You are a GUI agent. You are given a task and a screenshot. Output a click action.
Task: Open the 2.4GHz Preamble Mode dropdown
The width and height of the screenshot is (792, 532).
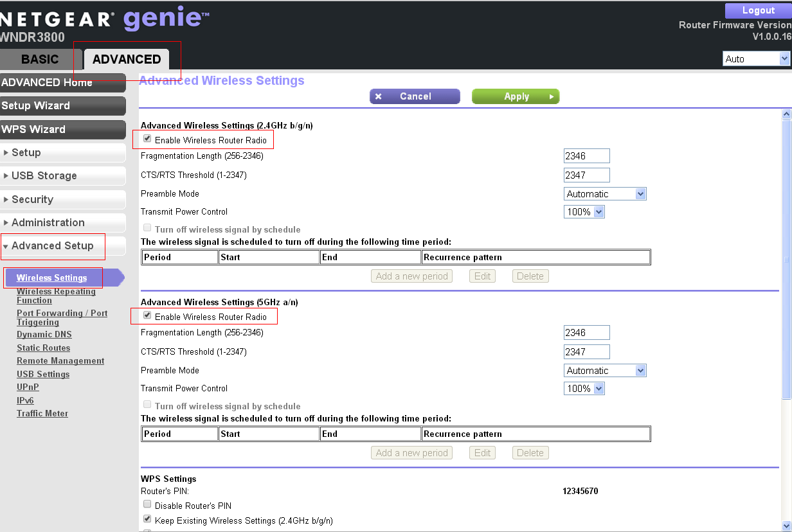605,193
